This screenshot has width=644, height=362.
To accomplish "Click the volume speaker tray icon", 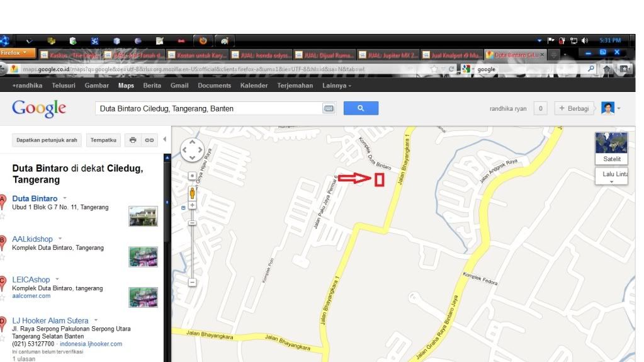I will coord(585,41).
